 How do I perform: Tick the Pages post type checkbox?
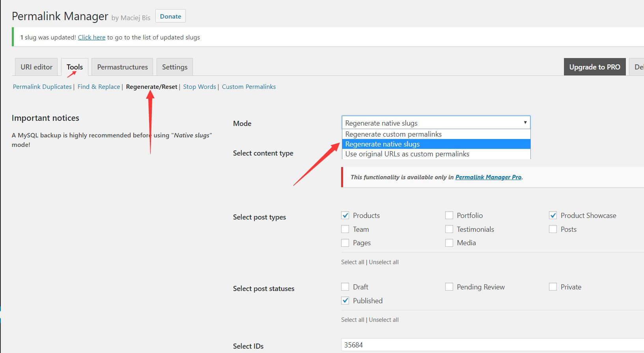click(x=345, y=243)
